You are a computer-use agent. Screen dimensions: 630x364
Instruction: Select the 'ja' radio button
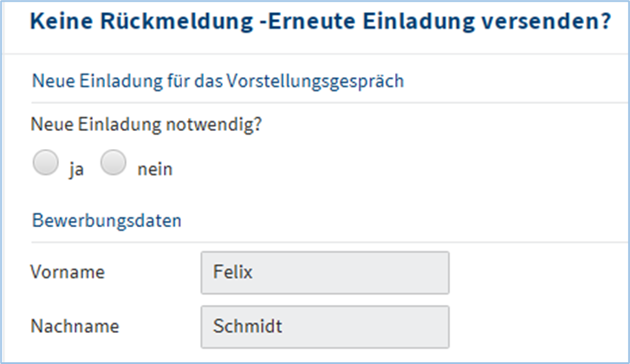pyautogui.click(x=45, y=162)
